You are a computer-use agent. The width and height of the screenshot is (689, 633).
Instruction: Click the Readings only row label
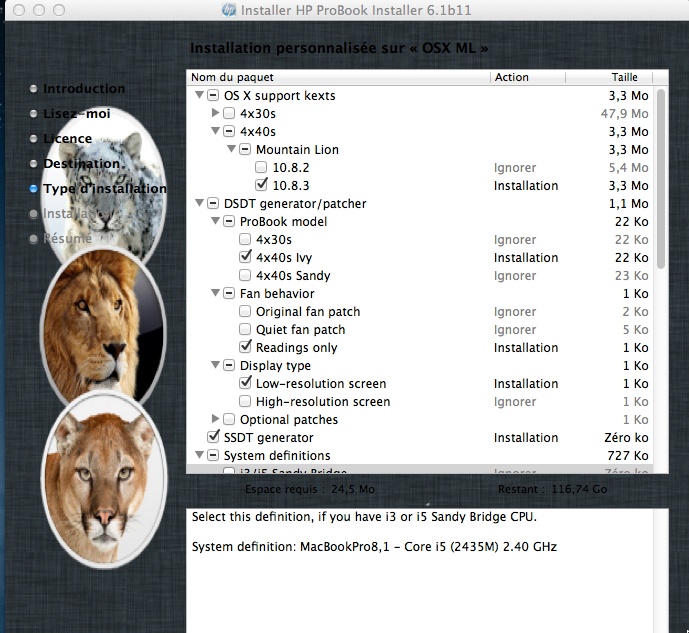297,347
